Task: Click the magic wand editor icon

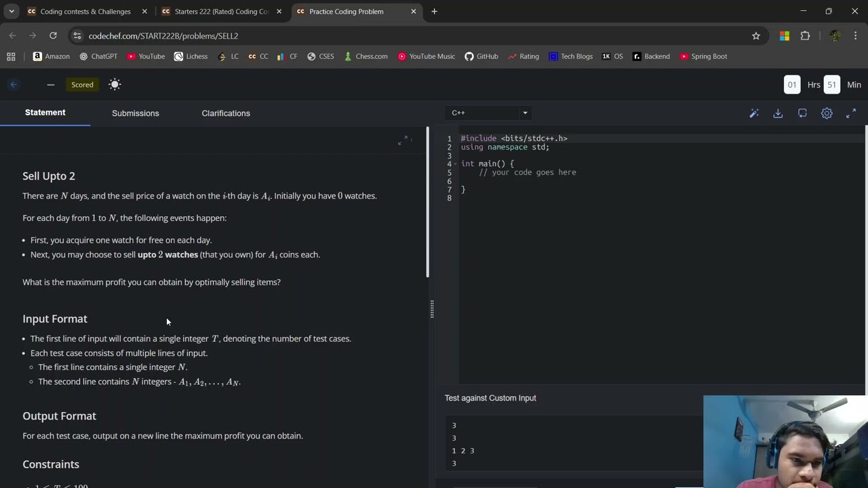Action: click(753, 113)
